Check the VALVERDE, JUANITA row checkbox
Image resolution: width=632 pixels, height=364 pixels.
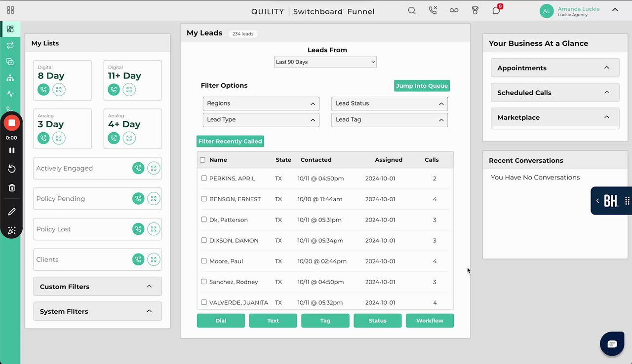(x=204, y=302)
